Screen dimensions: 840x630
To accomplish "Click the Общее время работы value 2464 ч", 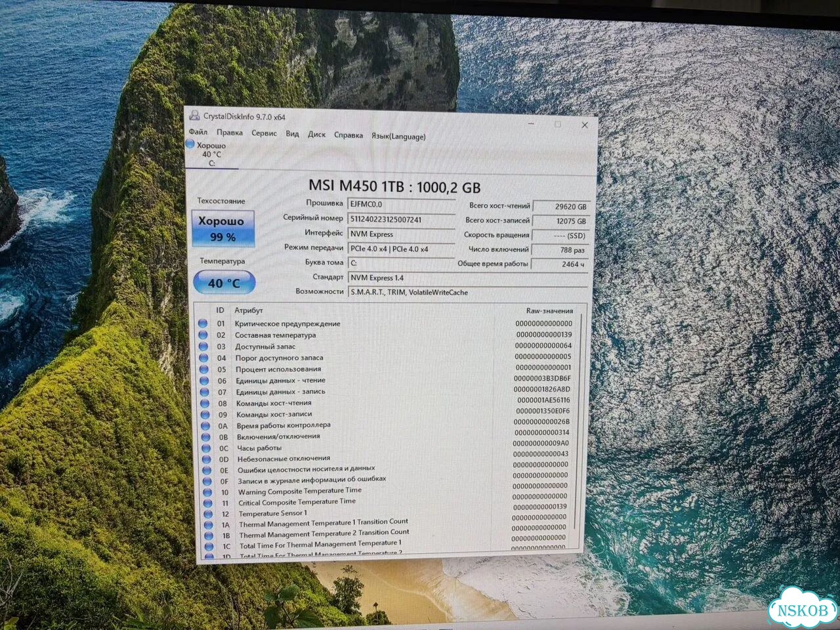I will (560, 264).
